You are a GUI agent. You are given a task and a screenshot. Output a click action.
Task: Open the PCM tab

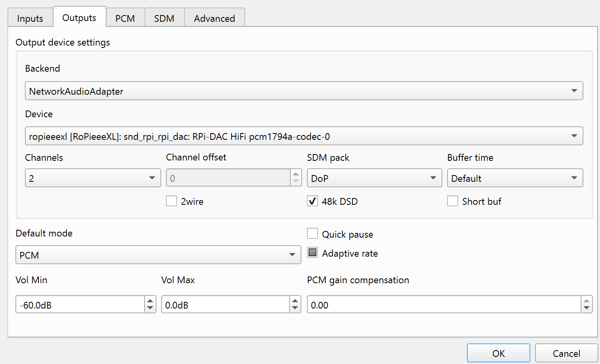tap(125, 19)
